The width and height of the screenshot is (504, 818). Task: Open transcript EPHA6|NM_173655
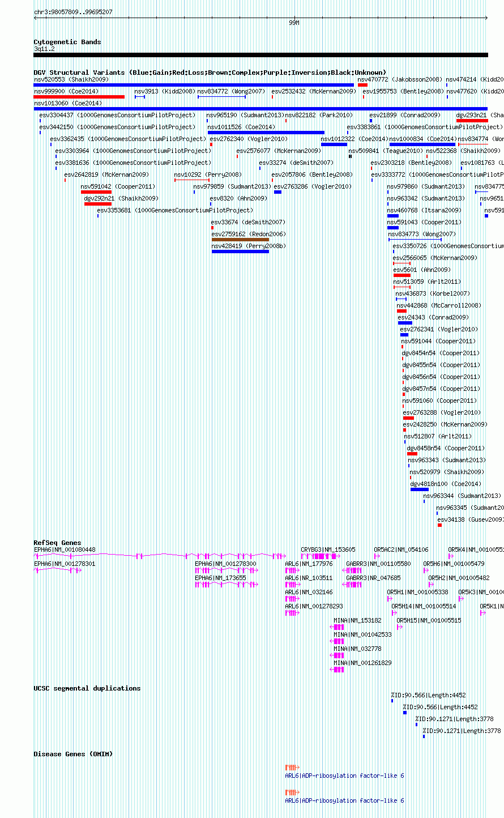(x=220, y=578)
